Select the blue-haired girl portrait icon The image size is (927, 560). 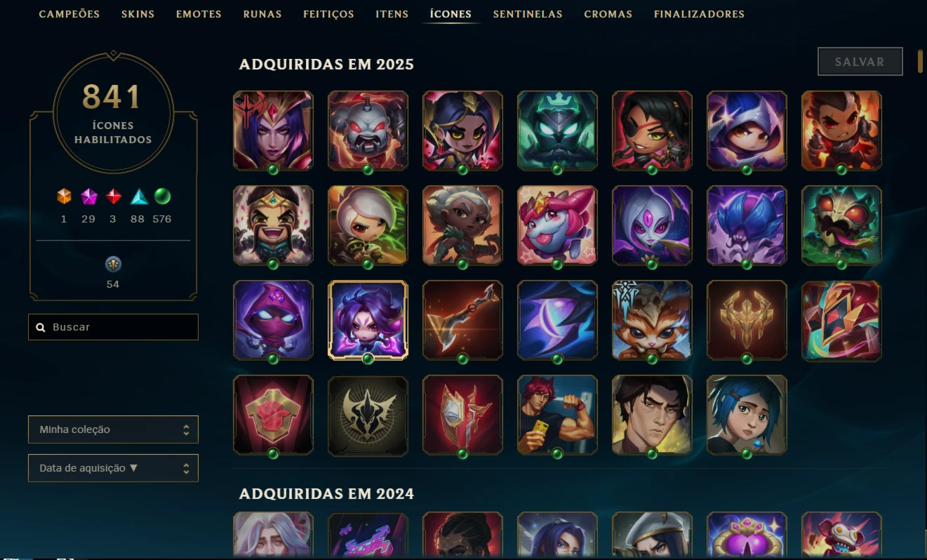tap(747, 415)
